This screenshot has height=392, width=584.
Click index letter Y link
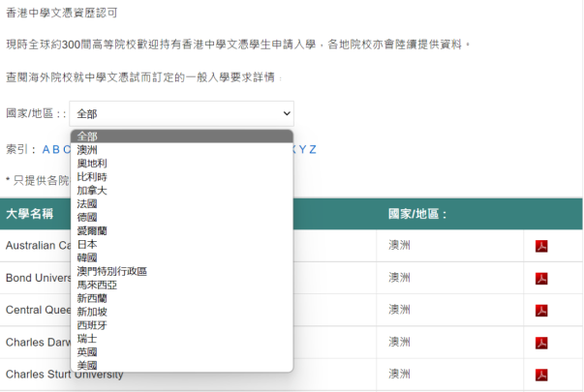point(302,149)
